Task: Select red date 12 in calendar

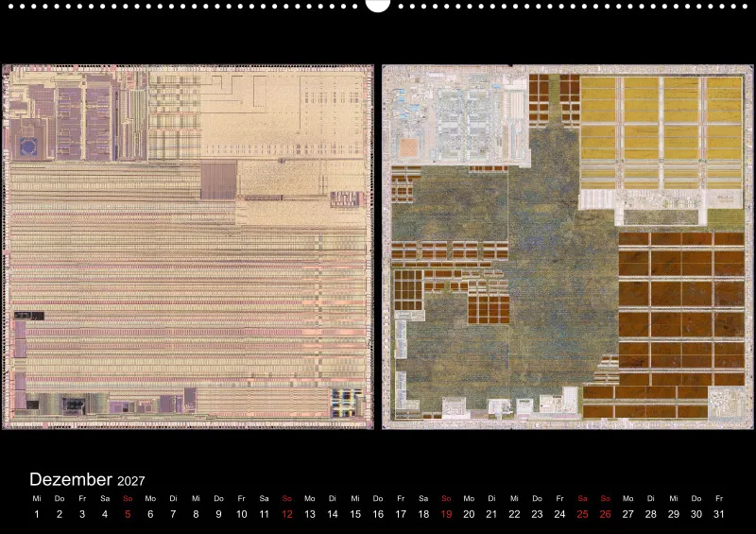Action: [287, 514]
